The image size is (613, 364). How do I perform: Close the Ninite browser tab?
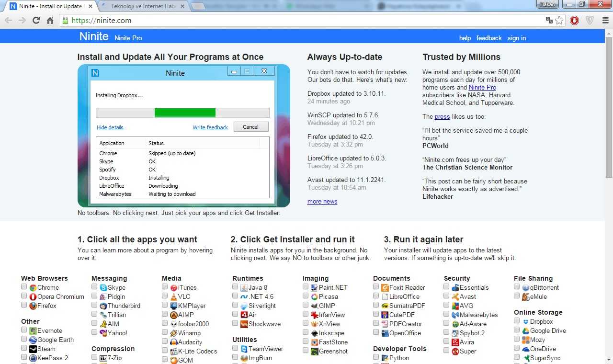tap(91, 6)
